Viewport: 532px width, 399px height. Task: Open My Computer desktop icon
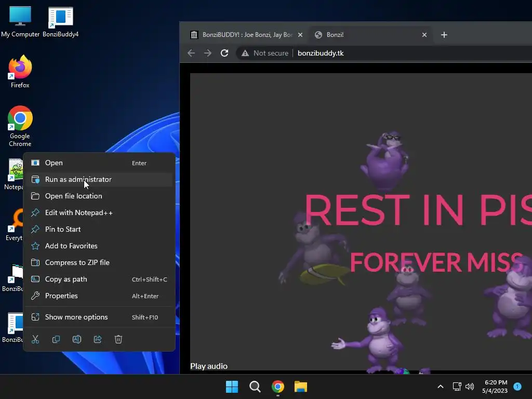pos(20,21)
